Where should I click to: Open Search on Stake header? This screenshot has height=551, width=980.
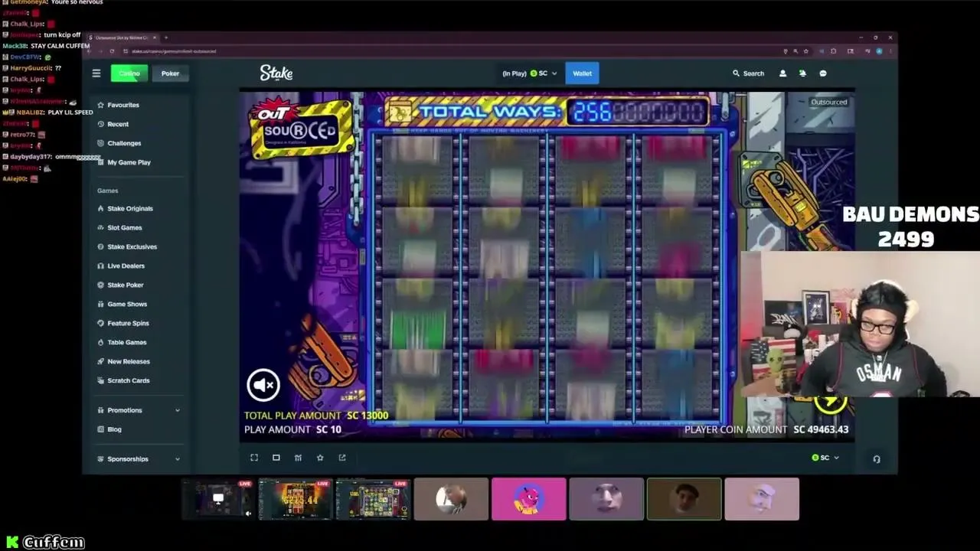point(748,73)
